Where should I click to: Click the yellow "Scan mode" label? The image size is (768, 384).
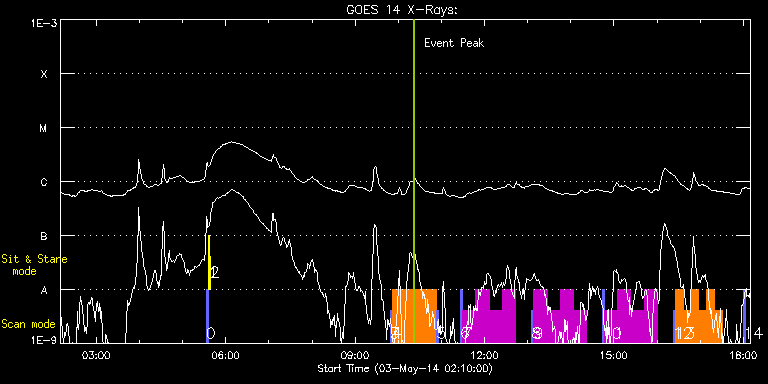tap(28, 324)
